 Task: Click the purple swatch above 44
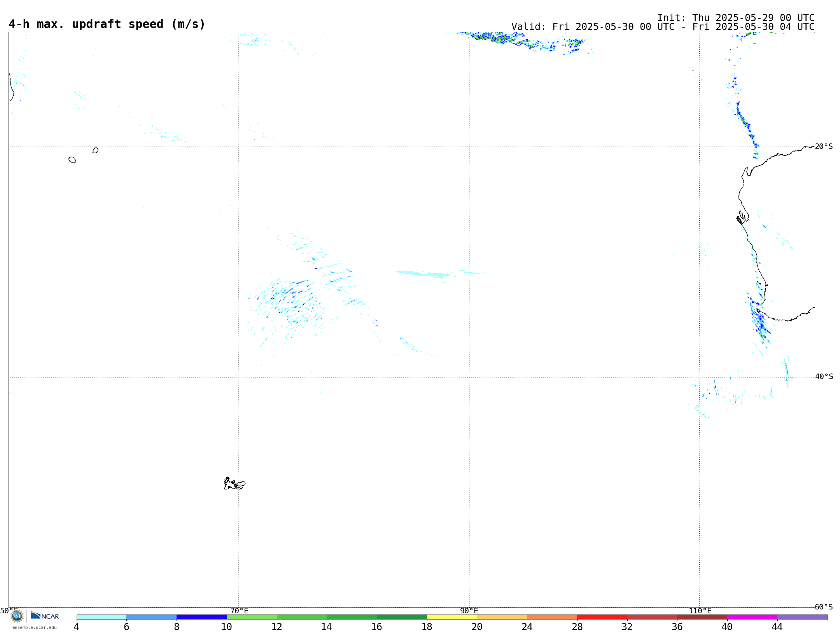(802, 617)
